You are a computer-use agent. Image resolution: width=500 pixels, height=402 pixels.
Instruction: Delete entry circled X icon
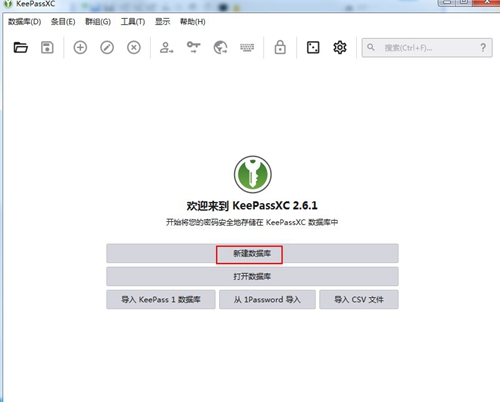pos(134,48)
